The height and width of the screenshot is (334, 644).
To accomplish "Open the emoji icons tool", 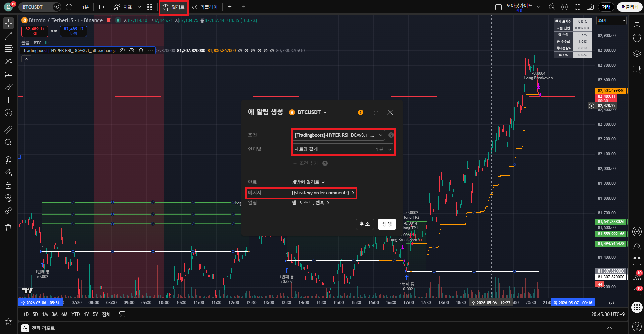I will pos(8,113).
